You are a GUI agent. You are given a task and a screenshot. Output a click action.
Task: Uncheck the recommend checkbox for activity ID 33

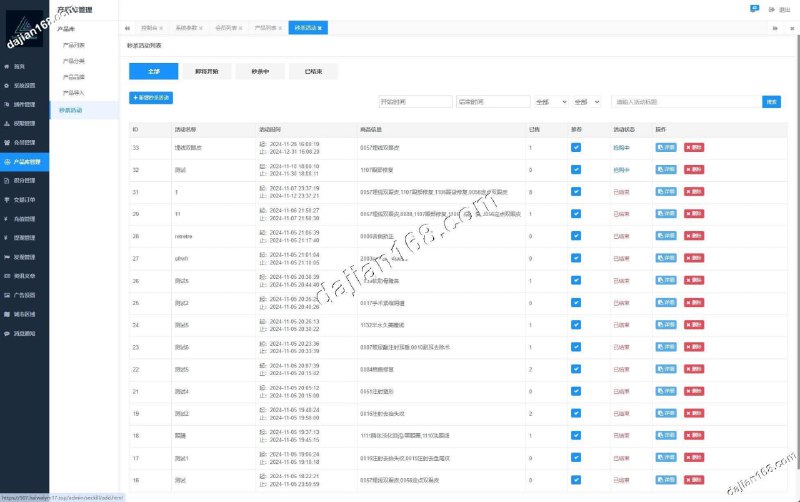576,147
